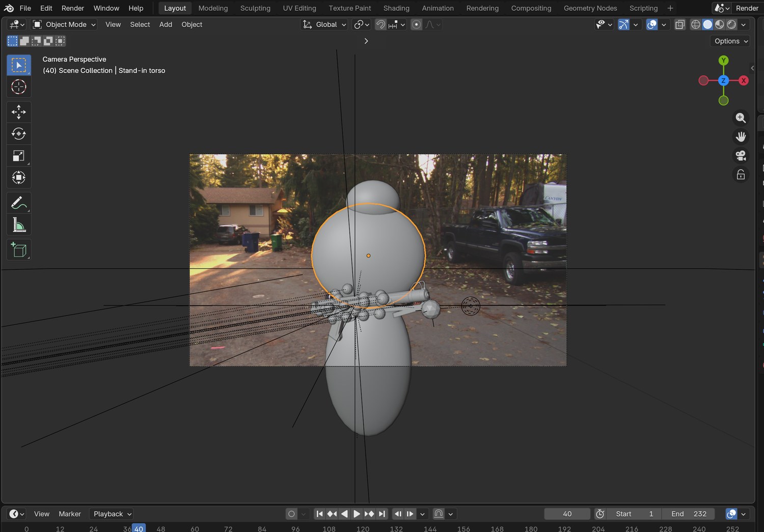Switch to wireframe viewport shading
Image resolution: width=764 pixels, height=532 pixels.
(x=695, y=24)
